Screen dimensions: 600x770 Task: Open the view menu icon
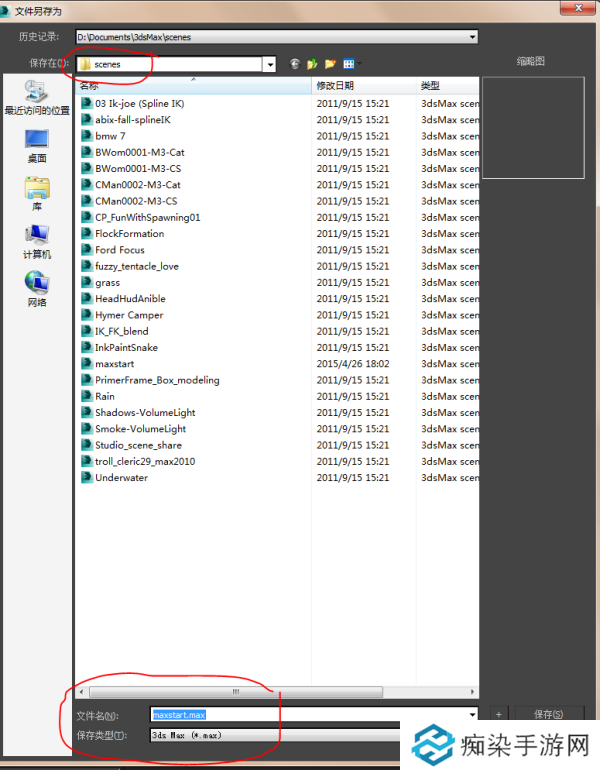(348, 63)
